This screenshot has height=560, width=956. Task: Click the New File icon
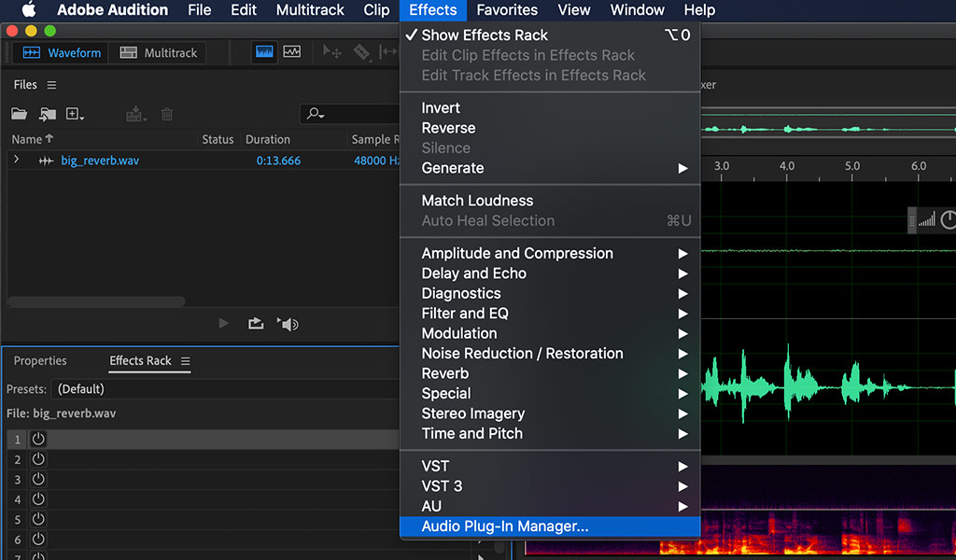pos(75,114)
